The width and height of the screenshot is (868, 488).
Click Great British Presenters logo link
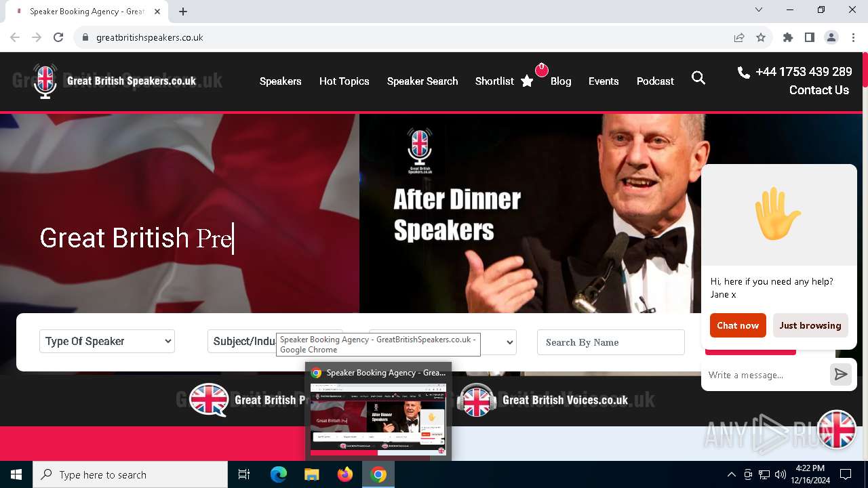click(247, 400)
